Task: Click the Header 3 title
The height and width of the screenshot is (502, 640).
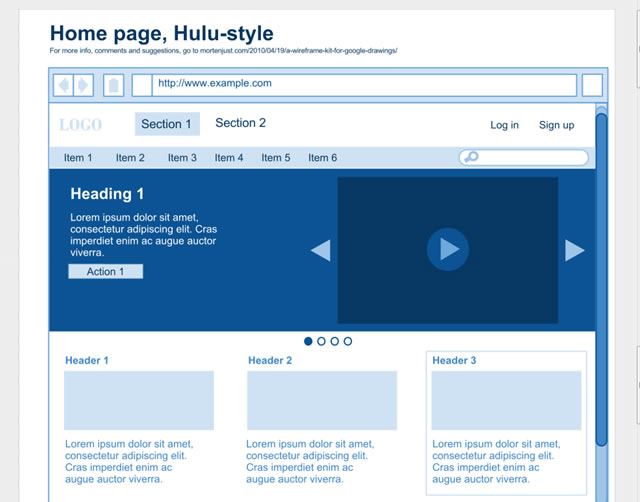Action: (454, 360)
